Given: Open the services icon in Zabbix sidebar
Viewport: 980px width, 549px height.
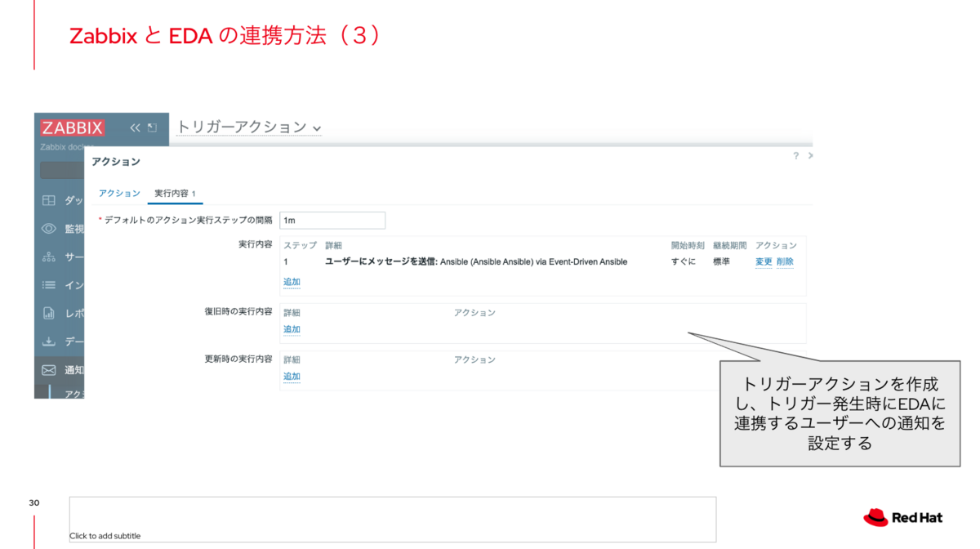Looking at the screenshot, I should click(x=49, y=257).
